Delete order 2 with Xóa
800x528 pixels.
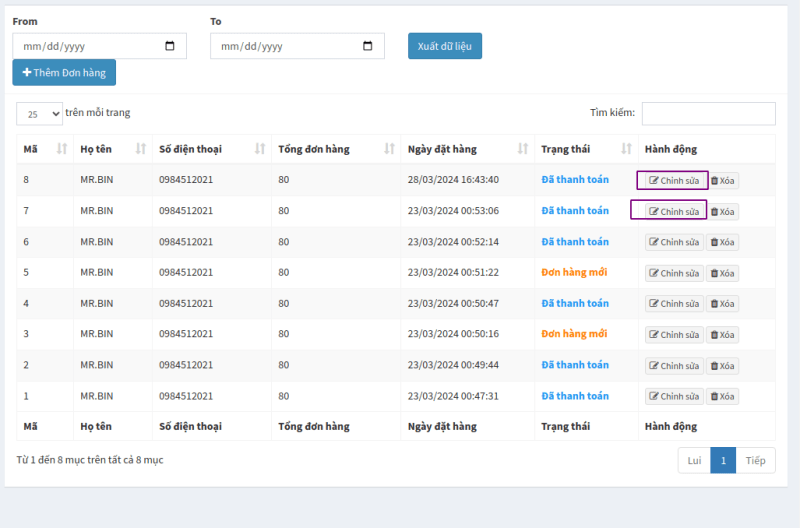[x=722, y=366]
